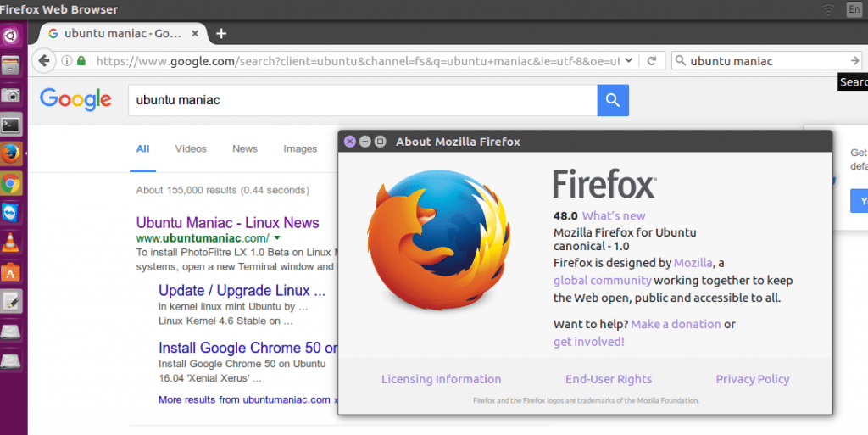Click the Firefox icon in the dock

[x=10, y=153]
